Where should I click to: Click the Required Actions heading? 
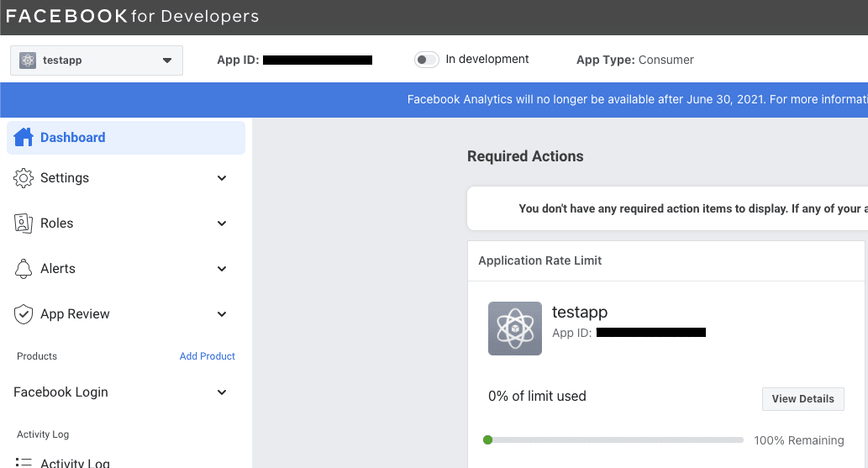click(x=525, y=156)
